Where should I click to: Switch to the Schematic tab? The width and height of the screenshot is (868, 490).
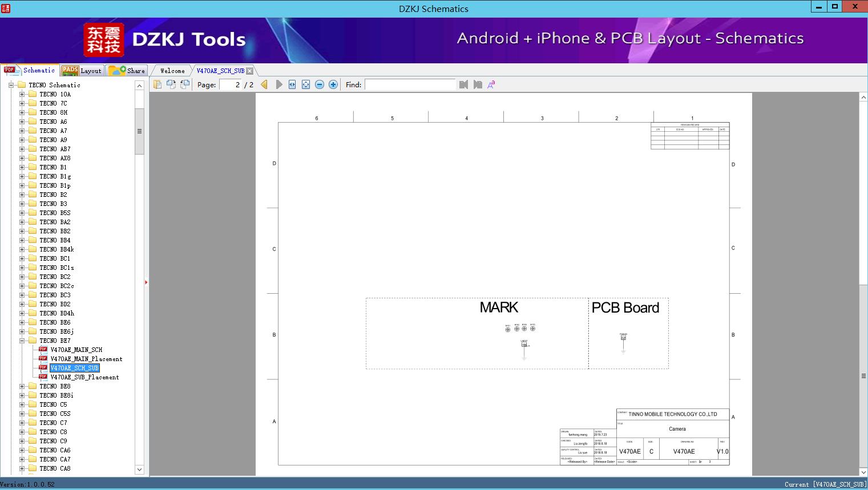pos(30,70)
